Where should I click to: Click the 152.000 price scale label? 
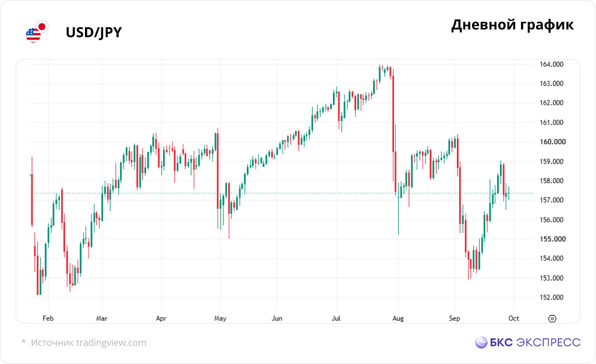point(551,297)
